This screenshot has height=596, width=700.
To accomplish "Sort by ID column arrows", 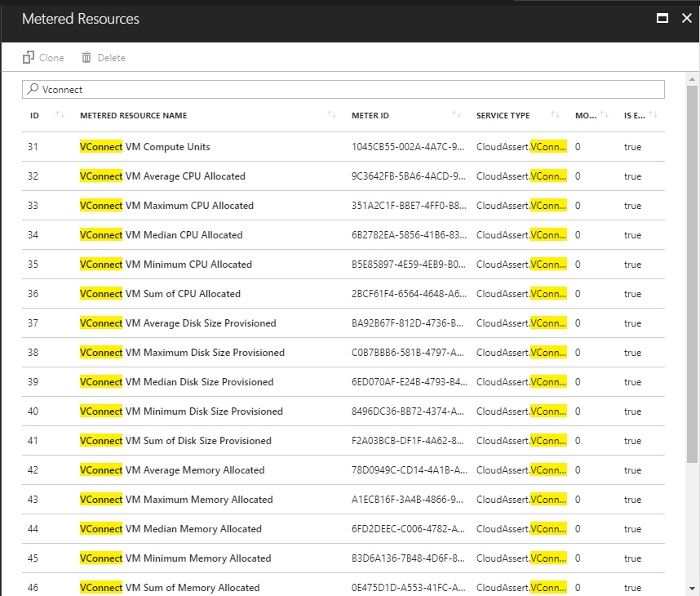I will point(60,115).
